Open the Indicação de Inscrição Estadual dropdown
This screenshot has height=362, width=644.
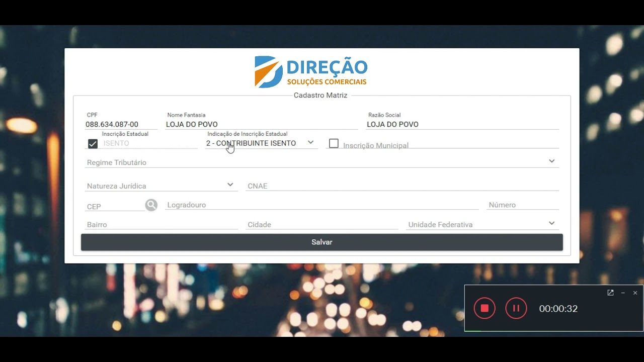[x=261, y=143]
